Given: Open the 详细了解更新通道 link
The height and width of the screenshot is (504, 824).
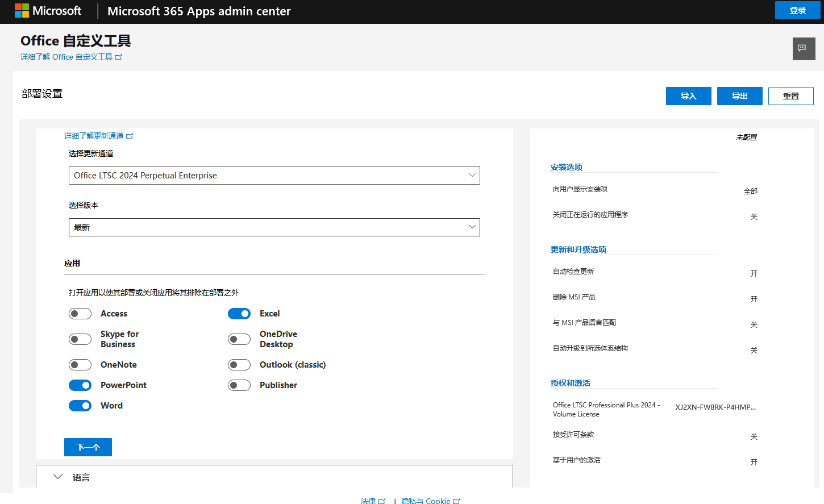Looking at the screenshot, I should (x=94, y=136).
